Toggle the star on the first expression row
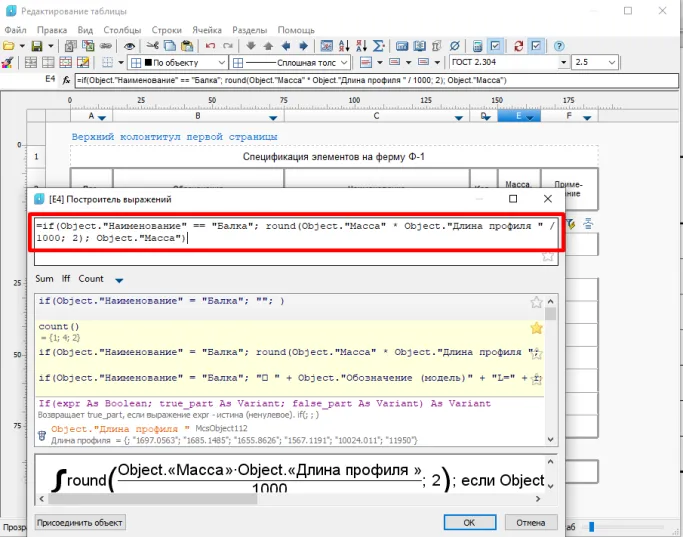The height and width of the screenshot is (537, 683). [537, 301]
